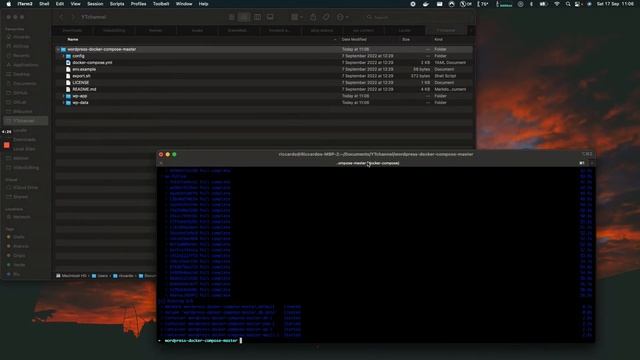Sort Finder list by Size column
The image size is (640, 360).
[406, 39]
